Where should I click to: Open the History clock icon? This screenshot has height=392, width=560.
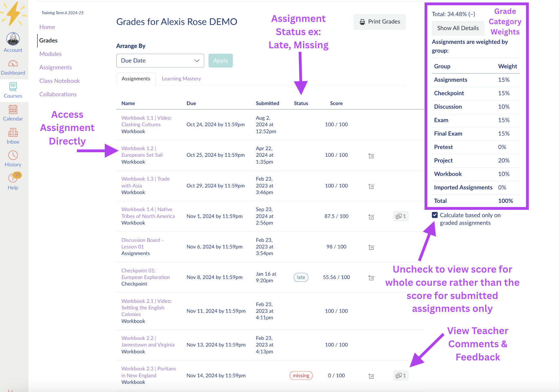click(x=13, y=155)
